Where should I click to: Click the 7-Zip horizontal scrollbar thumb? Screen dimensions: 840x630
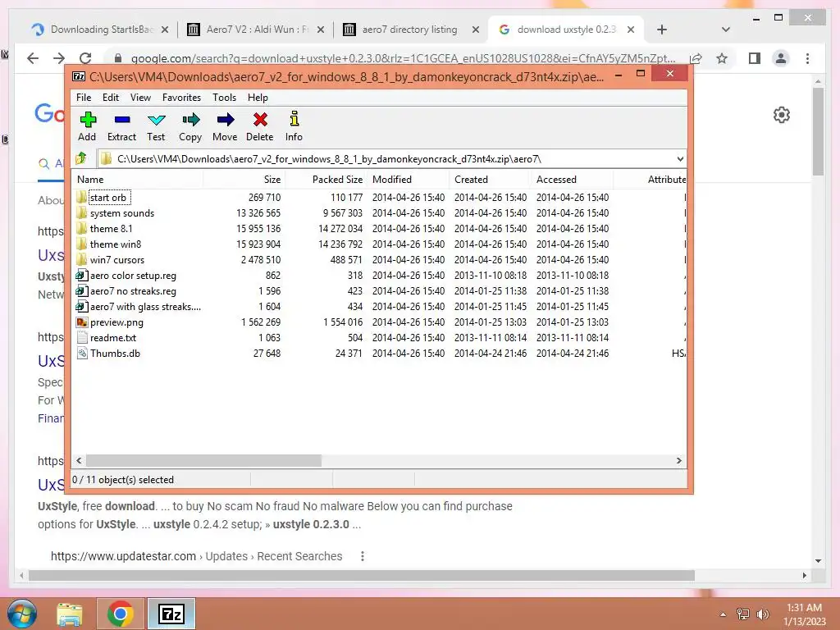203,461
